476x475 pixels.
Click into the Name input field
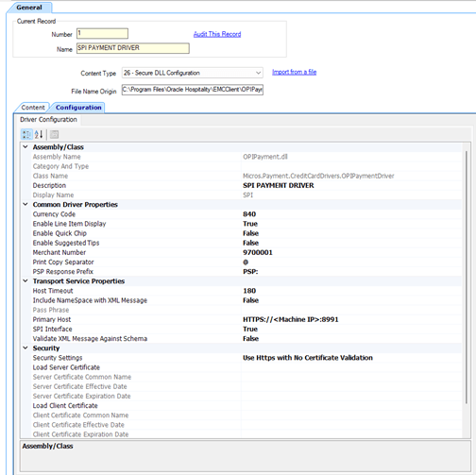[133, 48]
